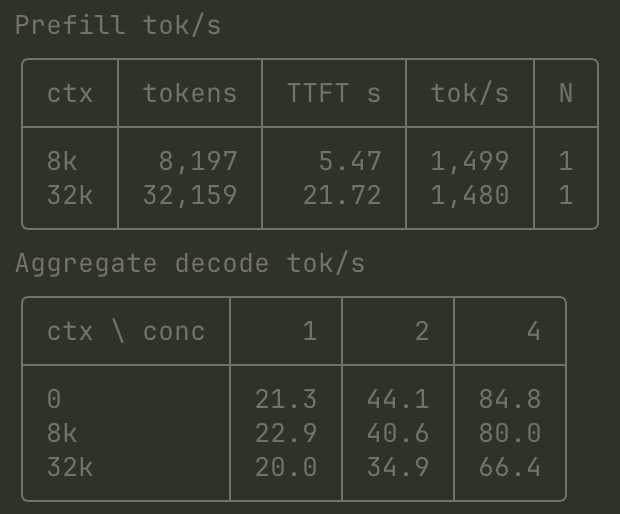Image resolution: width=620 pixels, height=514 pixels.
Task: Select the 'tok/s' column header cell
Action: [470, 94]
